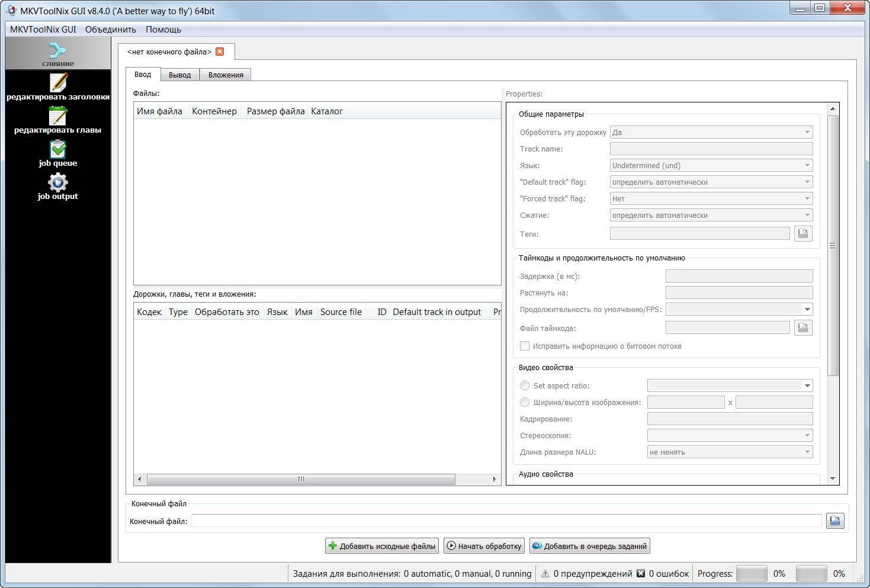Open the header editor (редактировать заголовки)

click(58, 87)
